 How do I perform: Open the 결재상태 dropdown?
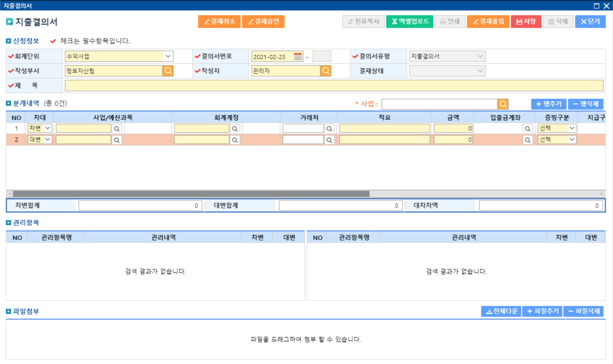[x=447, y=71]
